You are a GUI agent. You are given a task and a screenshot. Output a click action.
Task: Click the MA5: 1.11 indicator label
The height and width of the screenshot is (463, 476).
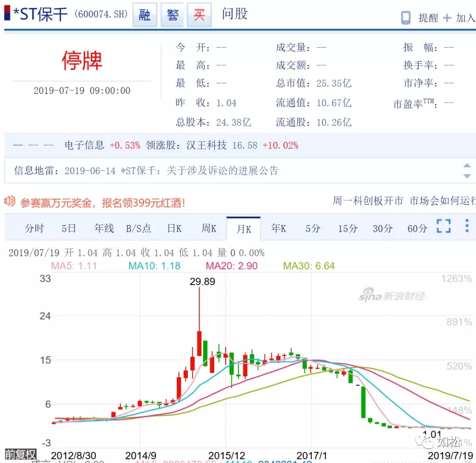click(74, 266)
